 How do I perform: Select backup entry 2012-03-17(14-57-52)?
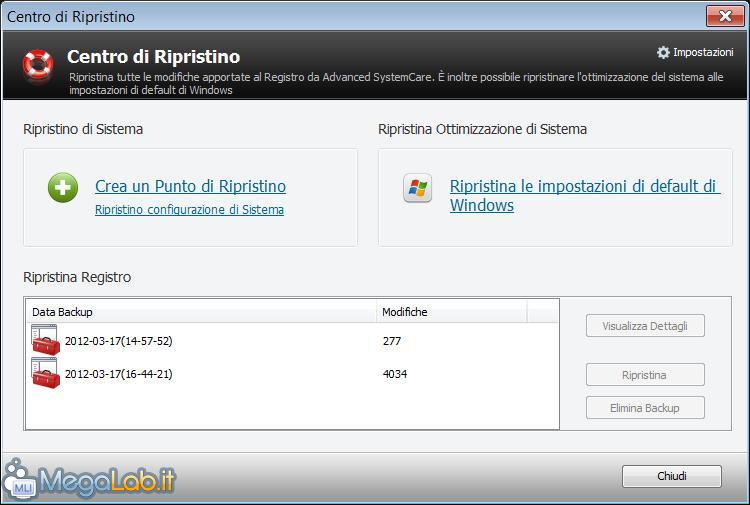click(118, 341)
